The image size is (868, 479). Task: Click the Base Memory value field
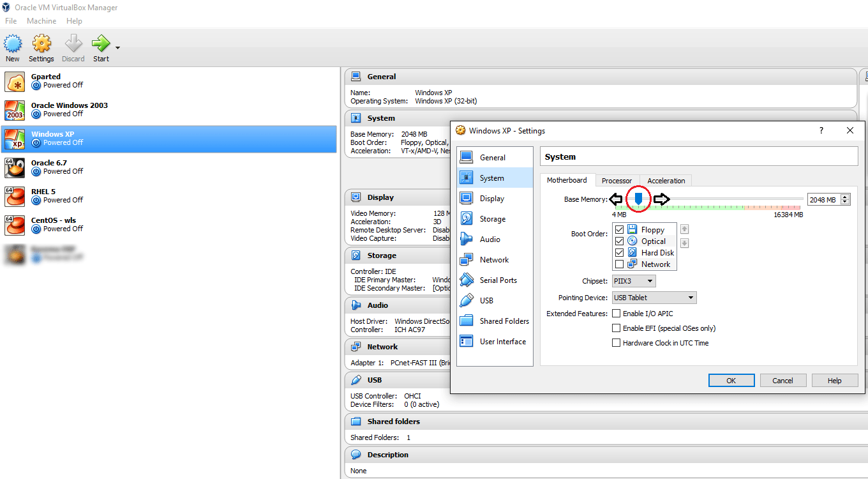[x=823, y=200]
